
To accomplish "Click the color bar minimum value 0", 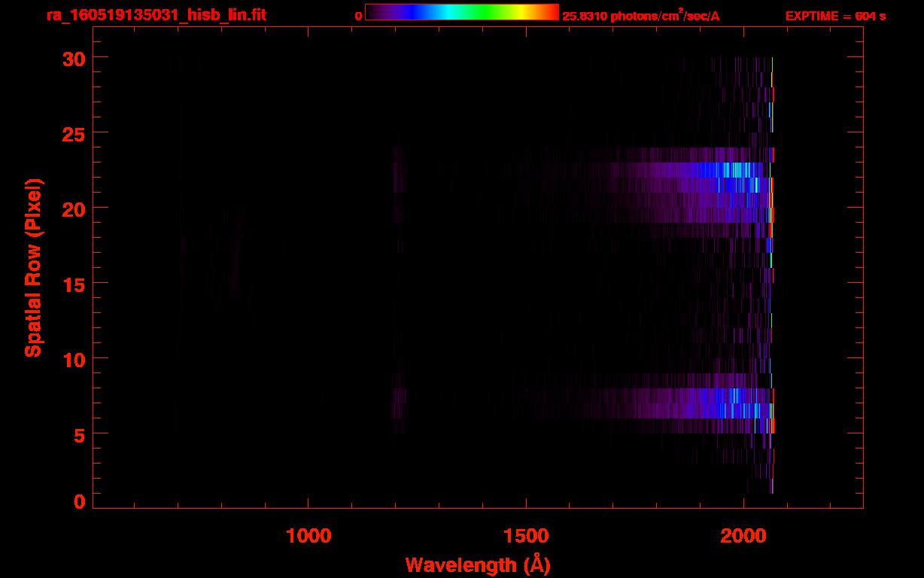I will pos(358,16).
